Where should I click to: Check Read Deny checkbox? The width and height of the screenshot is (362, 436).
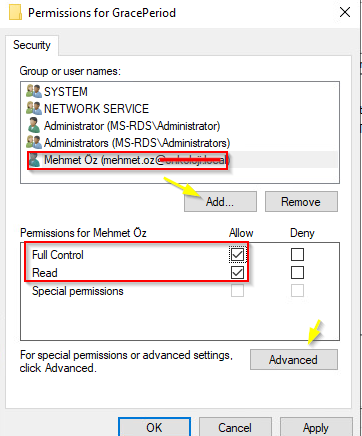coord(297,273)
